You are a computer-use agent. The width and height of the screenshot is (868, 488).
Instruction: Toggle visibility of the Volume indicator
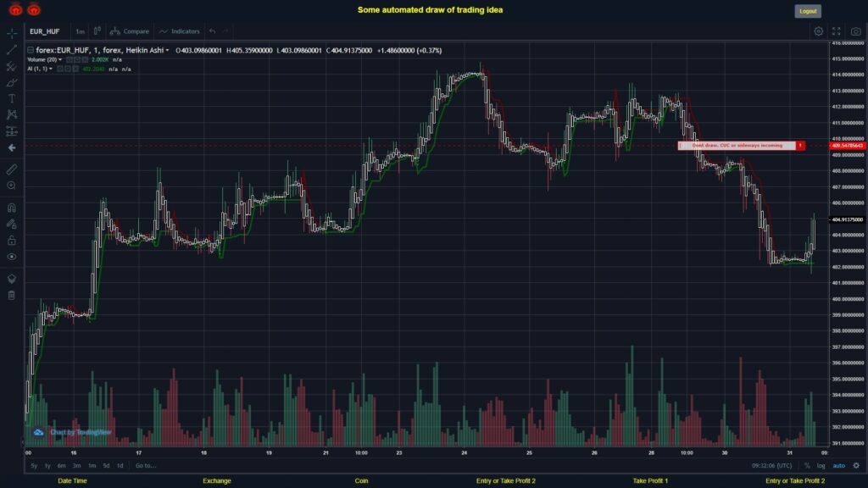coord(70,60)
